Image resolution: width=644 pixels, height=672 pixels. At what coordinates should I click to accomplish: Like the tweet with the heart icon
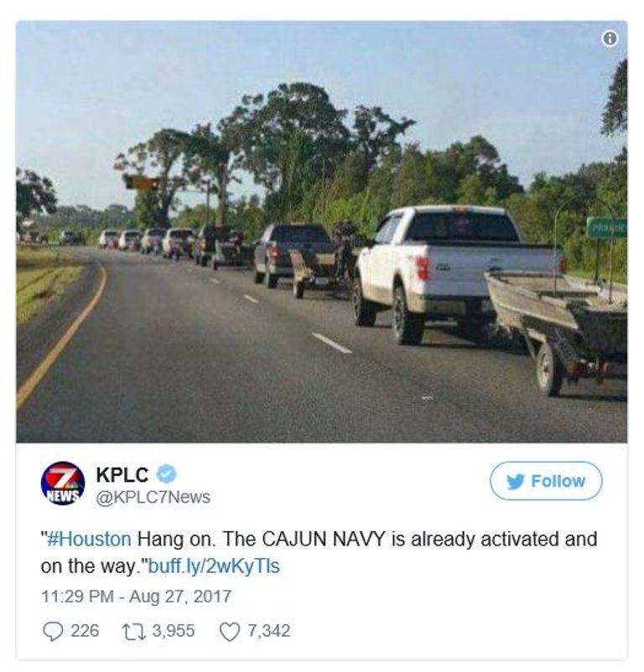[230, 632]
